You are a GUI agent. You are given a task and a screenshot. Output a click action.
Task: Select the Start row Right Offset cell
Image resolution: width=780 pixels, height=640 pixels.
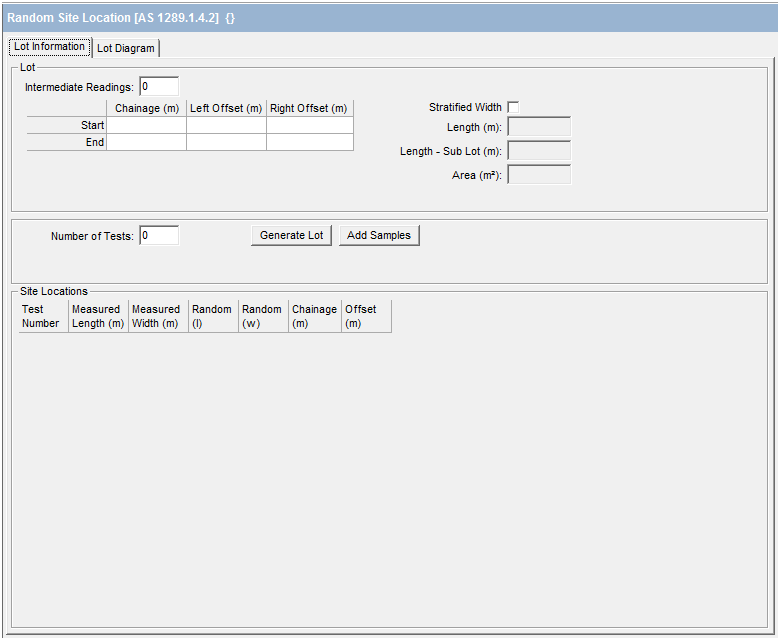(309, 126)
